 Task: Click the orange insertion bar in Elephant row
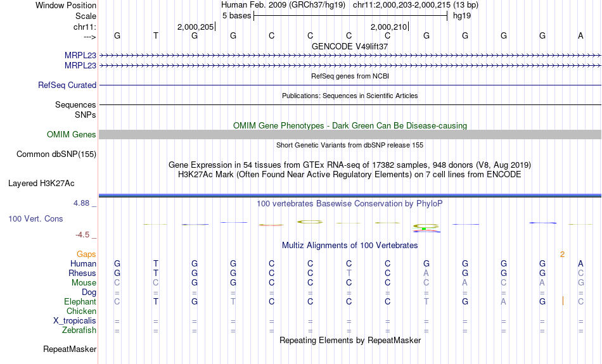[x=563, y=301]
